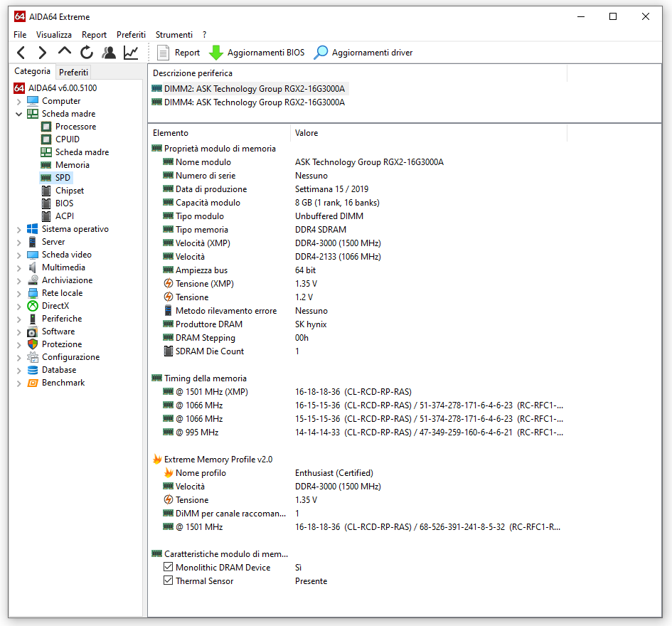The image size is (672, 626).
Task: Select the Scheda madre child item
Action: click(82, 152)
